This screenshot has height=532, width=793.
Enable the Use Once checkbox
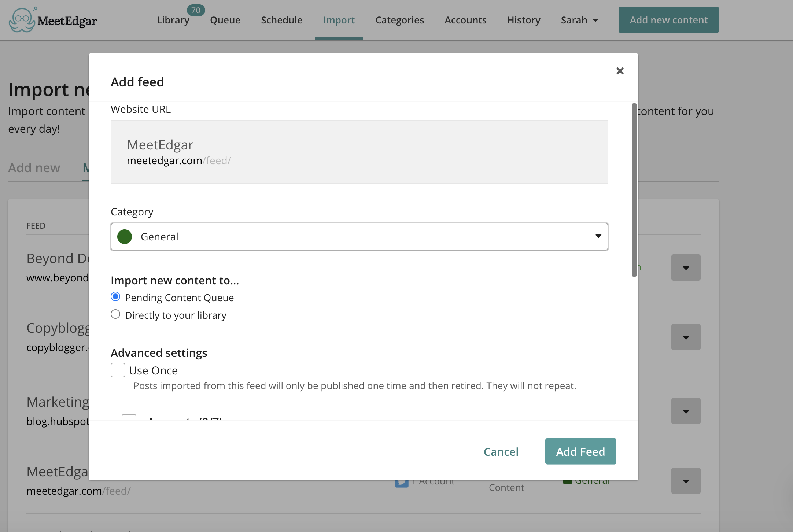[x=118, y=370]
